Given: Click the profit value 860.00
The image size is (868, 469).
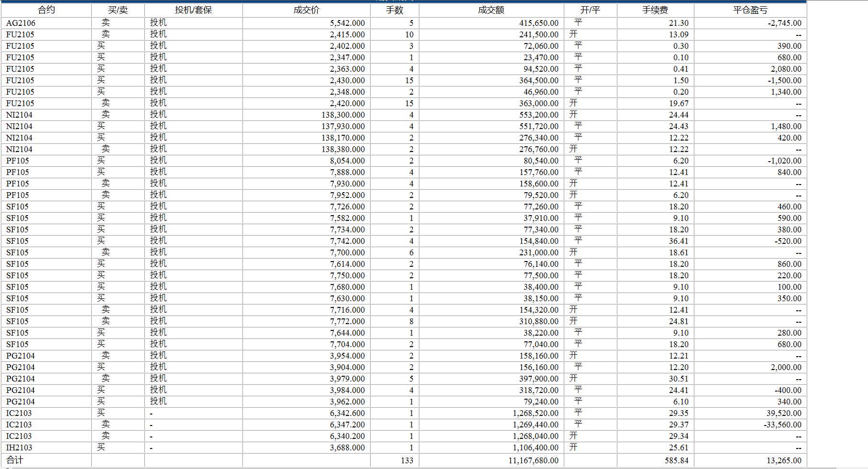Looking at the screenshot, I should pos(790,264).
